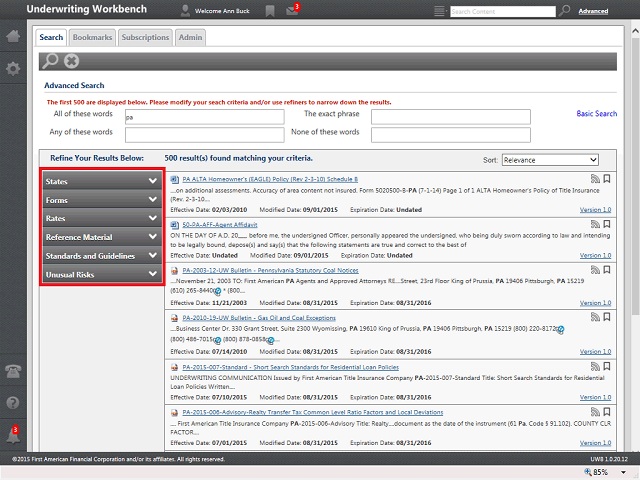Open the browser zoom 85% dropdown
640x480 pixels.
coord(623,472)
